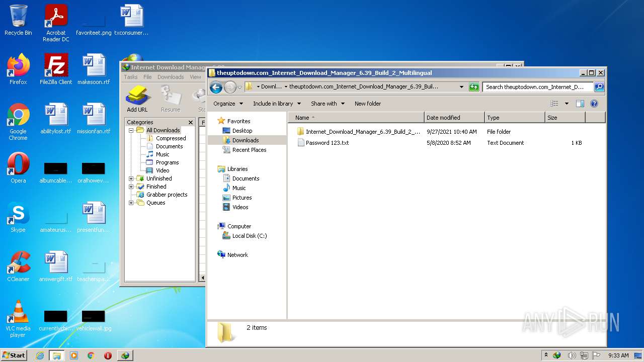The height and width of the screenshot is (362, 644).
Task: Click the IDM taskbar button
Action: click(125, 355)
